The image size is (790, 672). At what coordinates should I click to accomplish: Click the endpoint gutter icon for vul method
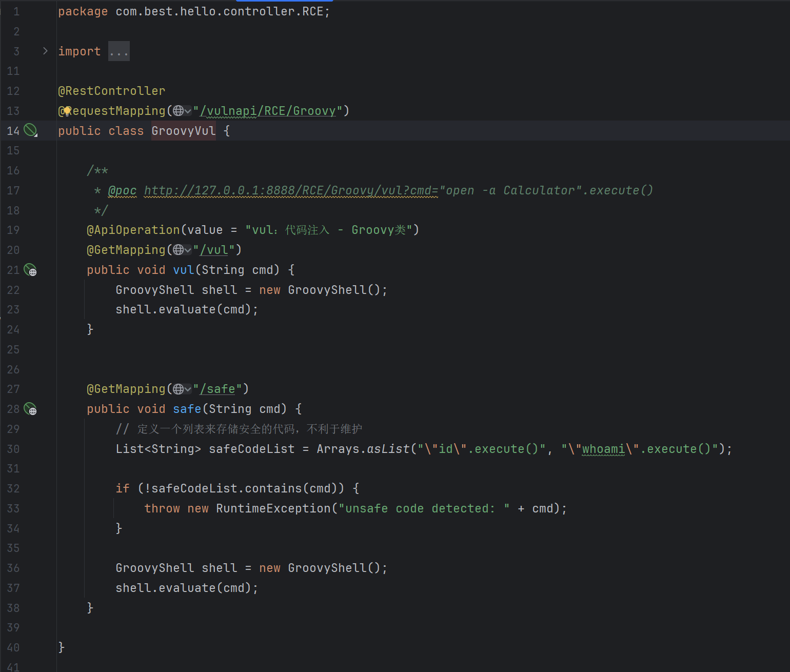click(31, 270)
